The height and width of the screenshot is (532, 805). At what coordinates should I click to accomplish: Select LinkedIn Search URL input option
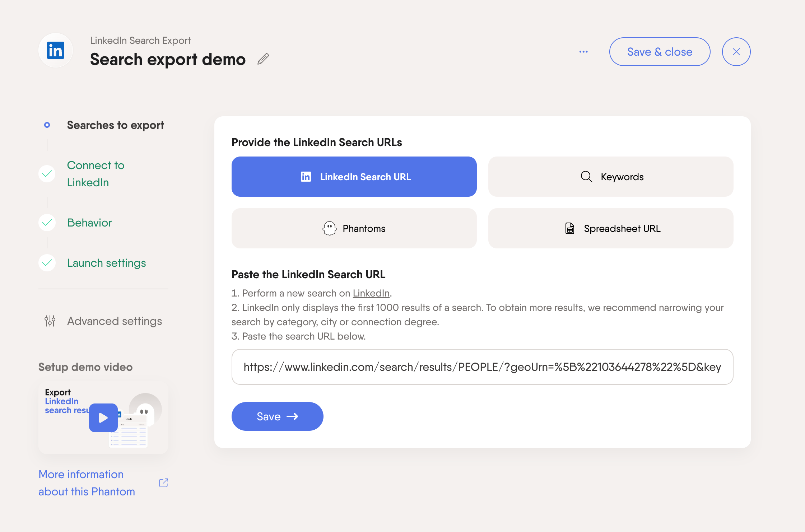point(354,177)
